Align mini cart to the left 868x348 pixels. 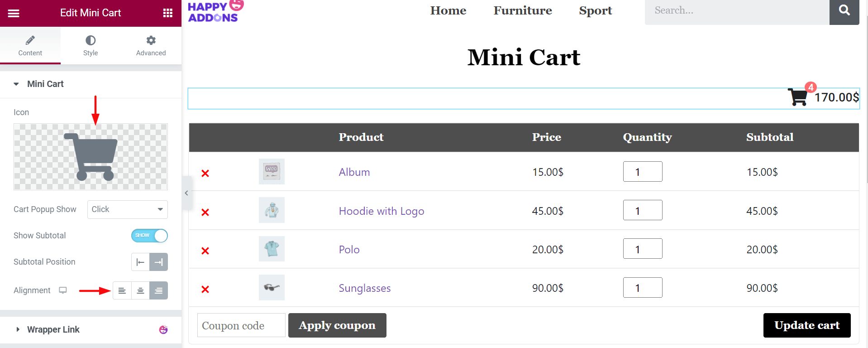click(122, 290)
